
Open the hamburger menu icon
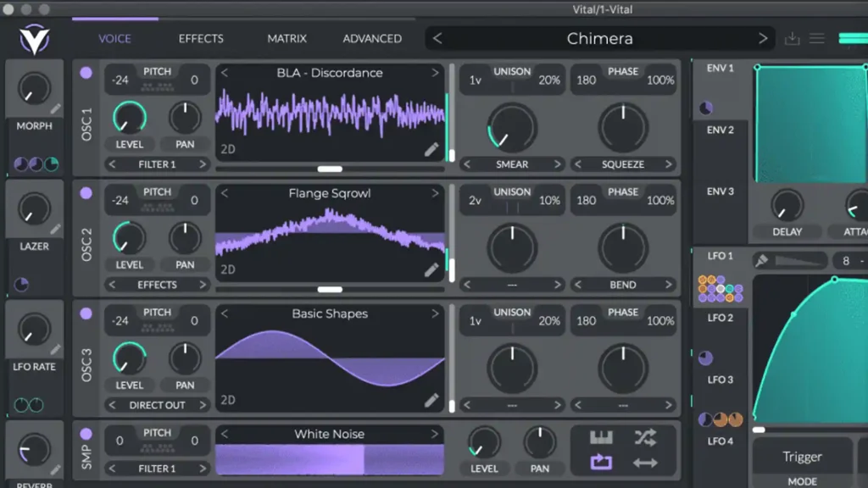pos(817,39)
